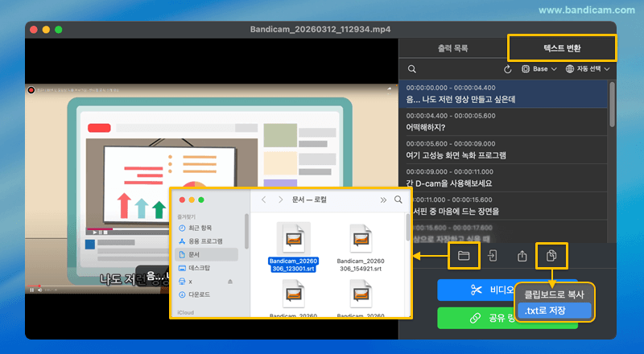Click the Finder search magnifier icon
The height and width of the screenshot is (354, 644).
398,200
